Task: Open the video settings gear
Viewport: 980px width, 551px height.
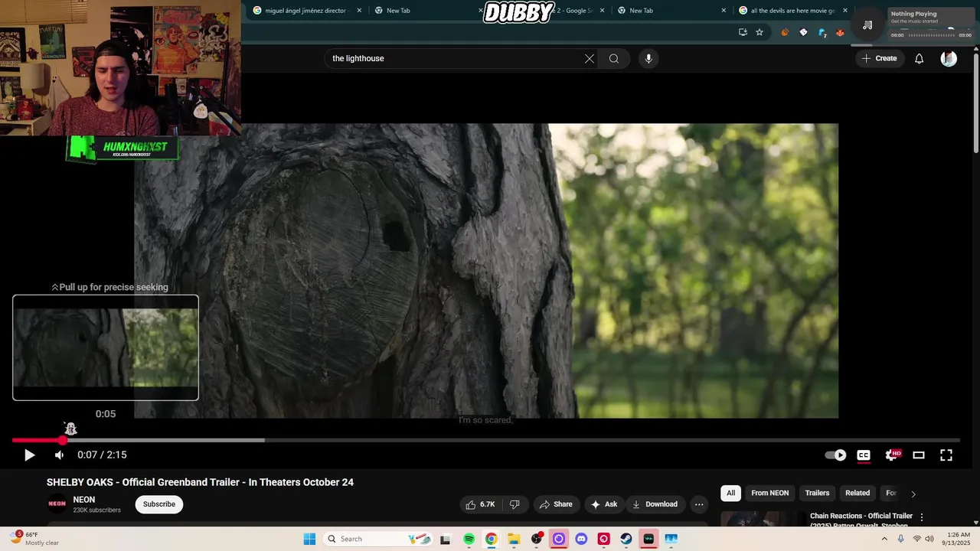Action: pos(892,455)
